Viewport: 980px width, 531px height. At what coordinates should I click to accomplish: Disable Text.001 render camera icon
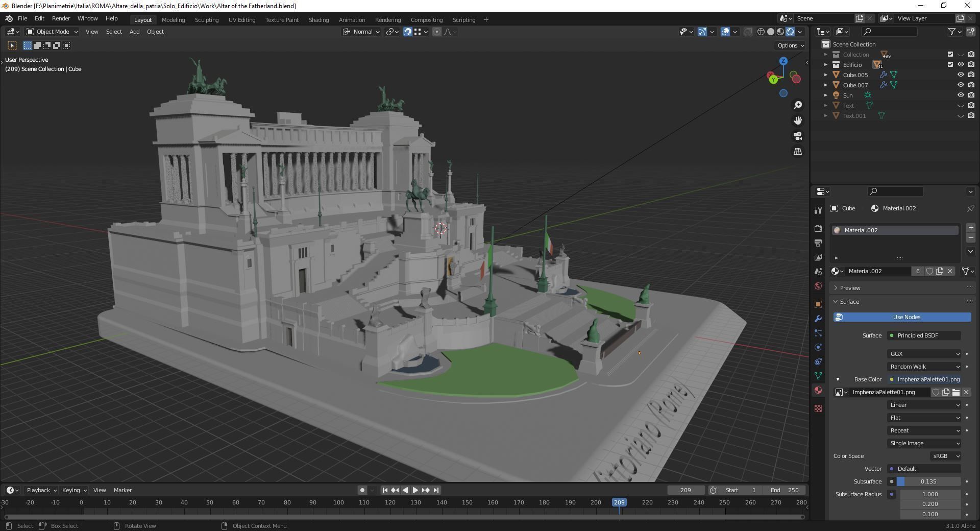[x=971, y=116]
